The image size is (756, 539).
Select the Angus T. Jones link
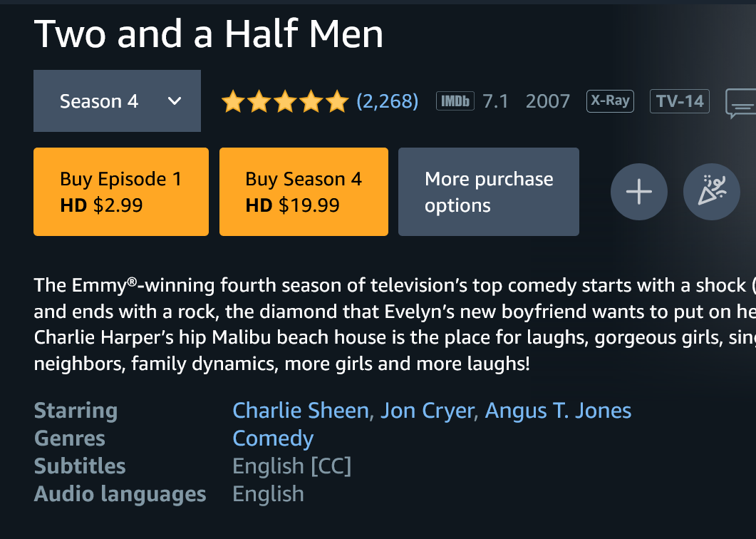click(558, 411)
